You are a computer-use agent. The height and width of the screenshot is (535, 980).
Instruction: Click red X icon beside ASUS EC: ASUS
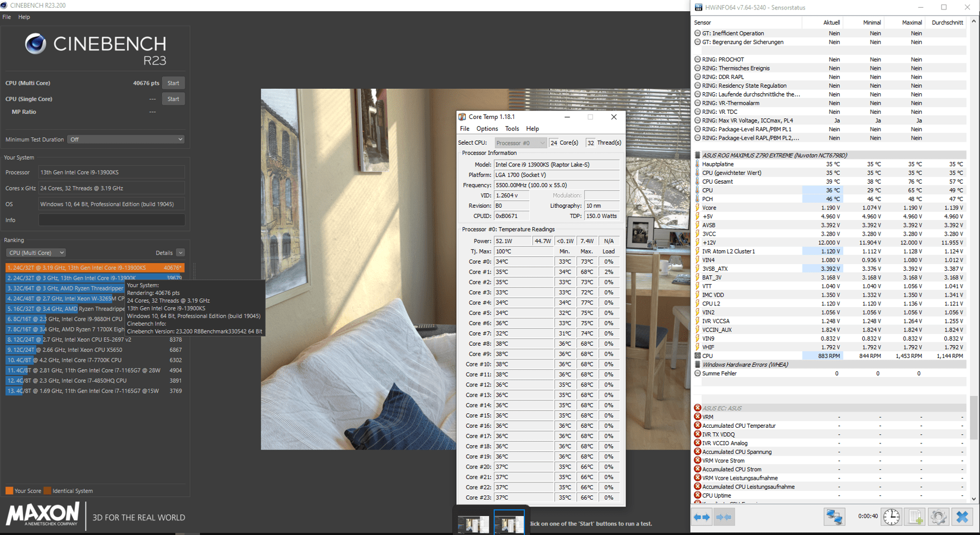[x=697, y=408]
